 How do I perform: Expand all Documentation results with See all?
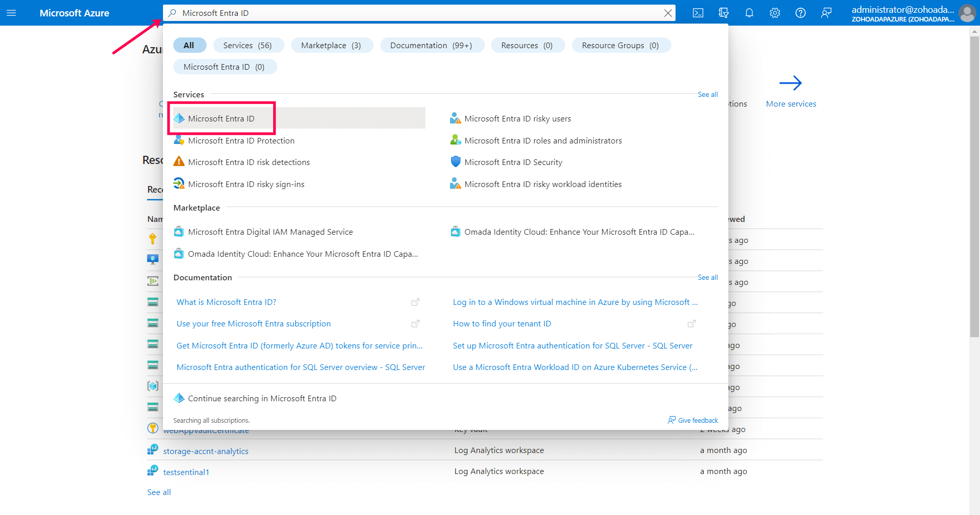point(707,277)
